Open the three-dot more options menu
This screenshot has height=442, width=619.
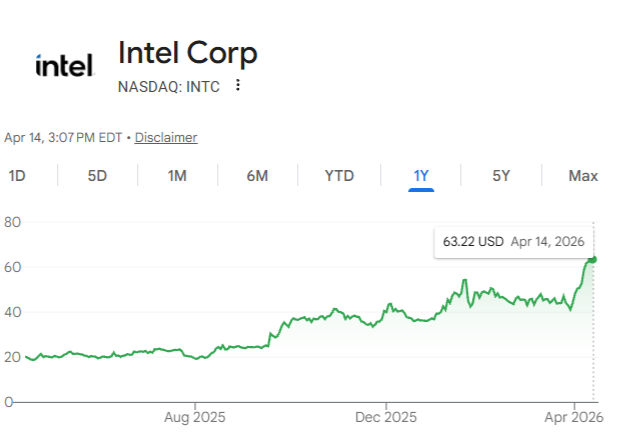tap(237, 85)
